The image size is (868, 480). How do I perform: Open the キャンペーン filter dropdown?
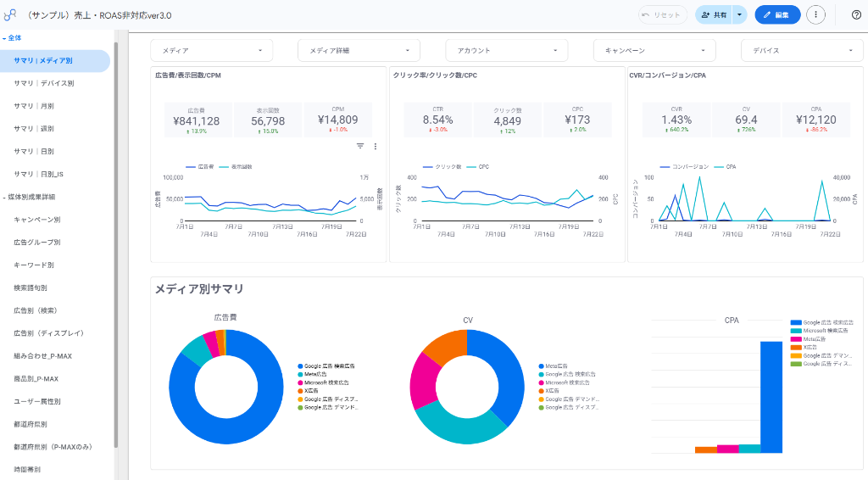[654, 50]
